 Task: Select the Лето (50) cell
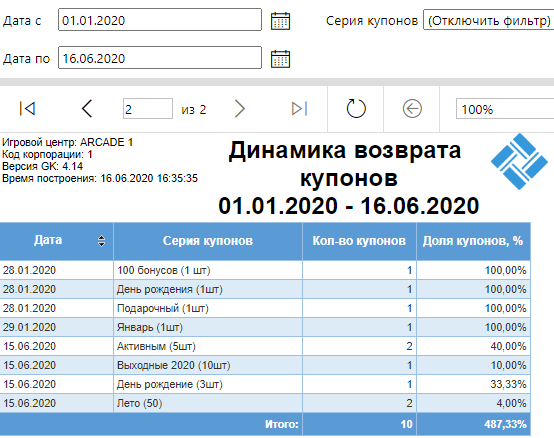208,403
